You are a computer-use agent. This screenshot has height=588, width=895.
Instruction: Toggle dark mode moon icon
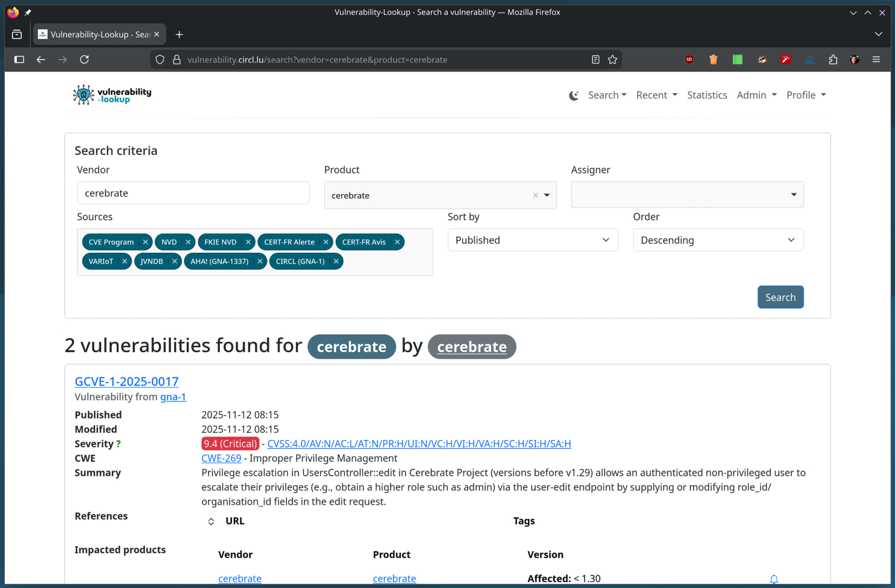573,96
